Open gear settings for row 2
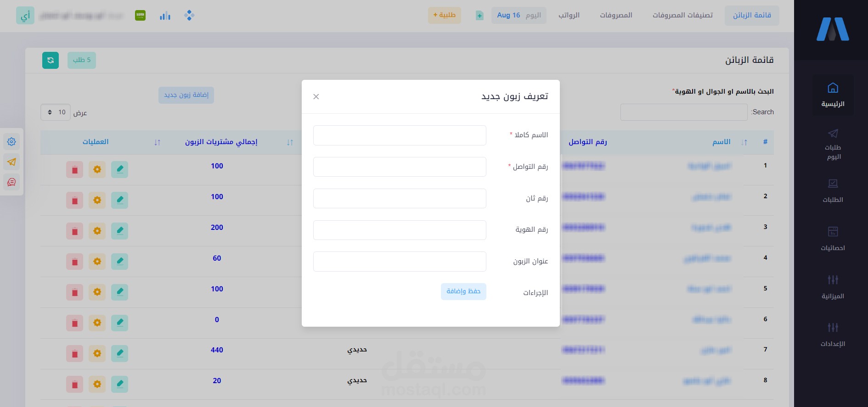The height and width of the screenshot is (407, 868). pyautogui.click(x=97, y=200)
